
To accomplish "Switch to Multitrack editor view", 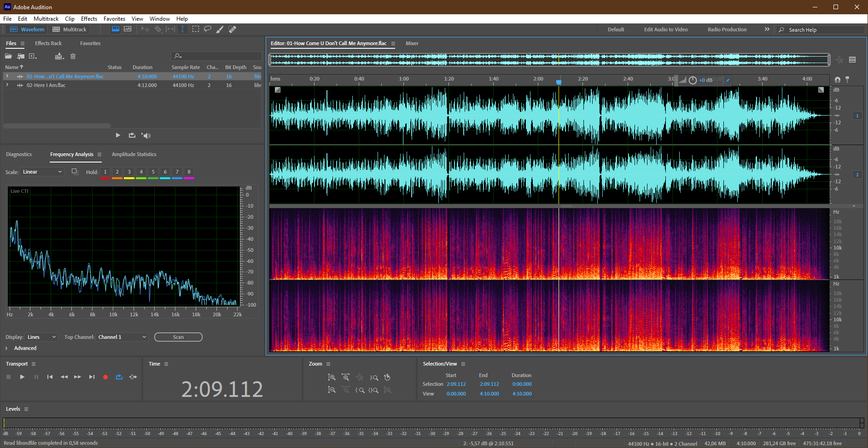I will [70, 29].
